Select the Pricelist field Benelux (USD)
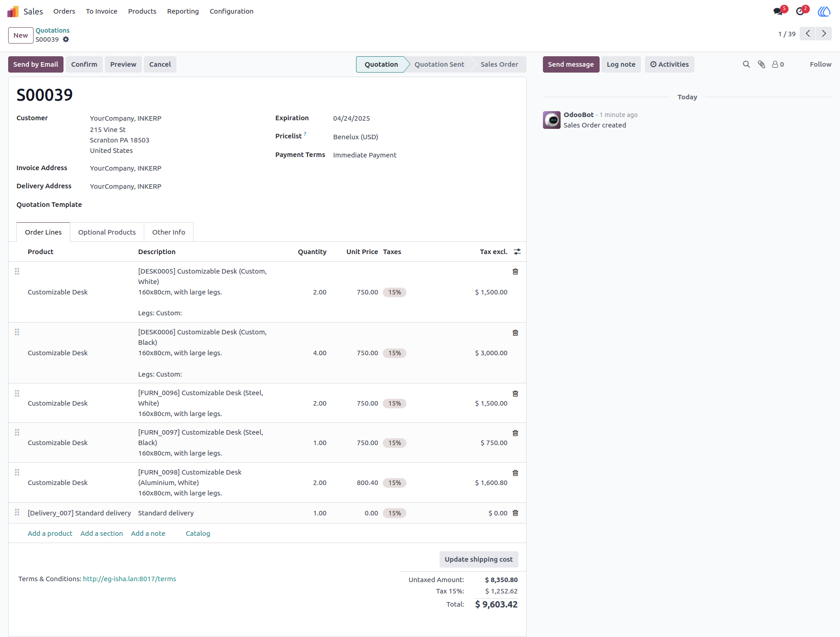The image size is (840, 637). (356, 137)
